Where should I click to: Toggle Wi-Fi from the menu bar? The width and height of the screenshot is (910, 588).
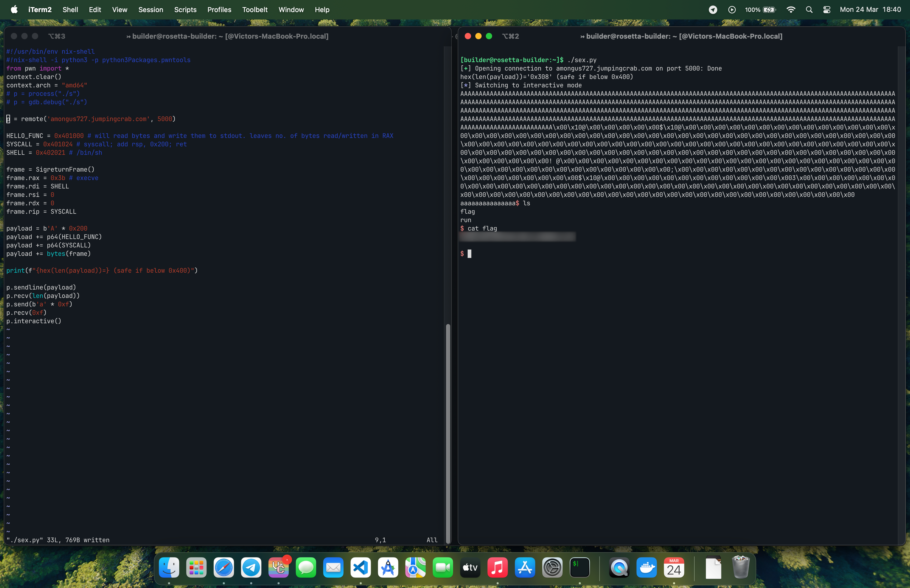pyautogui.click(x=791, y=9)
